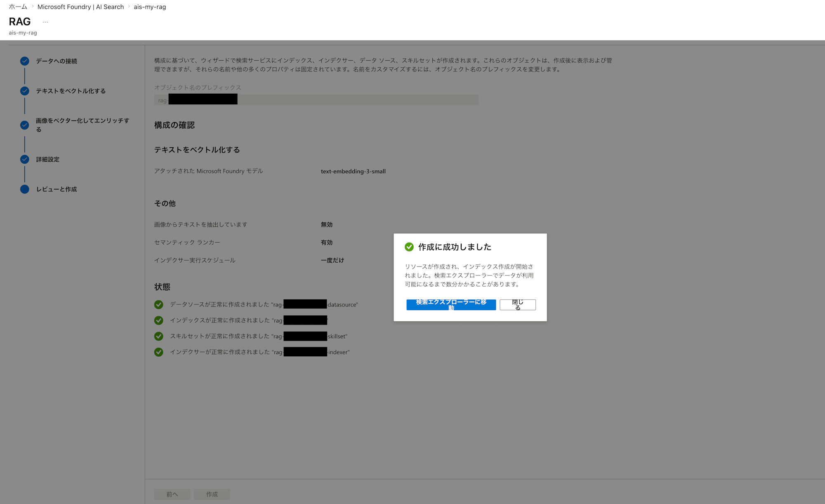
Task: Open the ホーム breadcrumb link
Action: (18, 7)
